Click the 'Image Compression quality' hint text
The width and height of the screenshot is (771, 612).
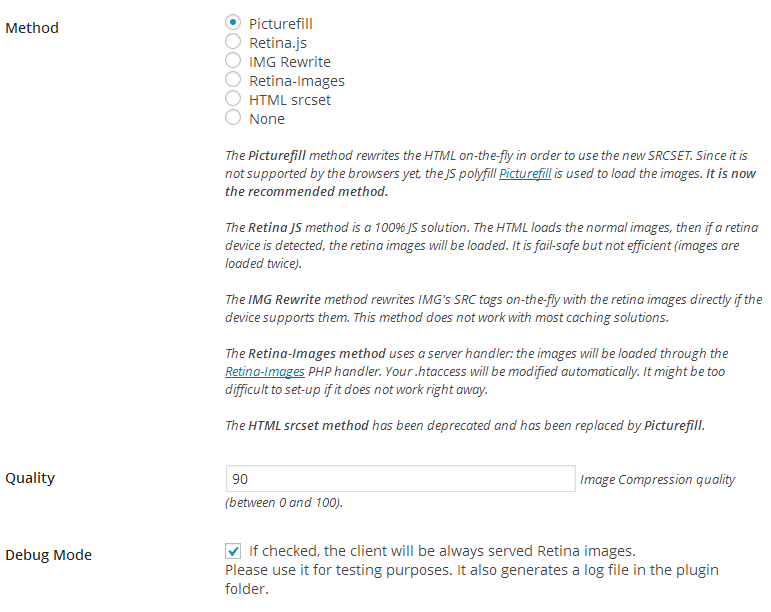tap(657, 480)
